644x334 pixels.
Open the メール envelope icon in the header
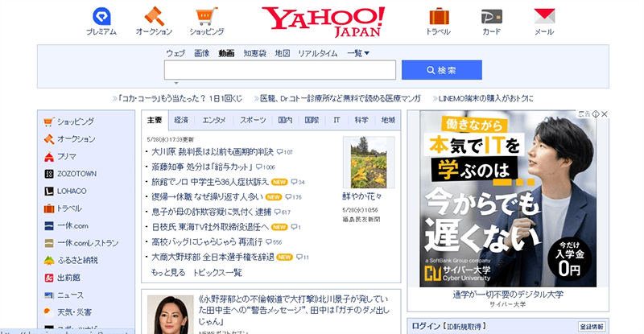tap(544, 16)
